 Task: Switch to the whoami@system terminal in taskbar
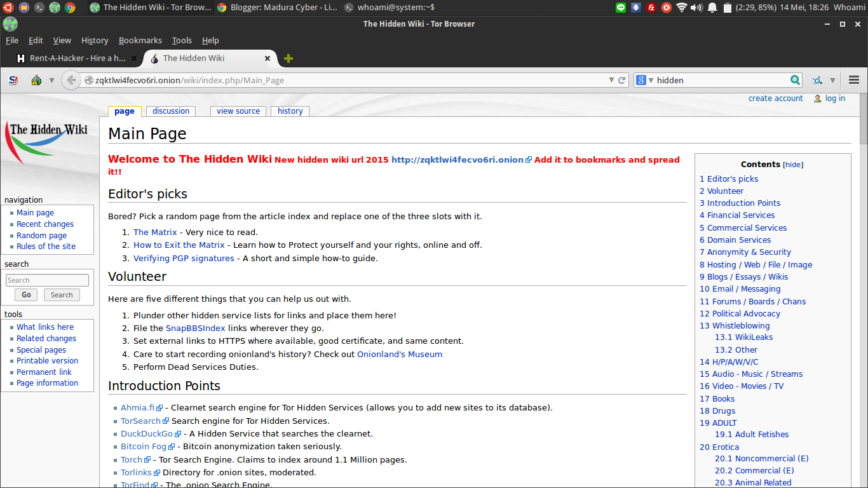(390, 8)
